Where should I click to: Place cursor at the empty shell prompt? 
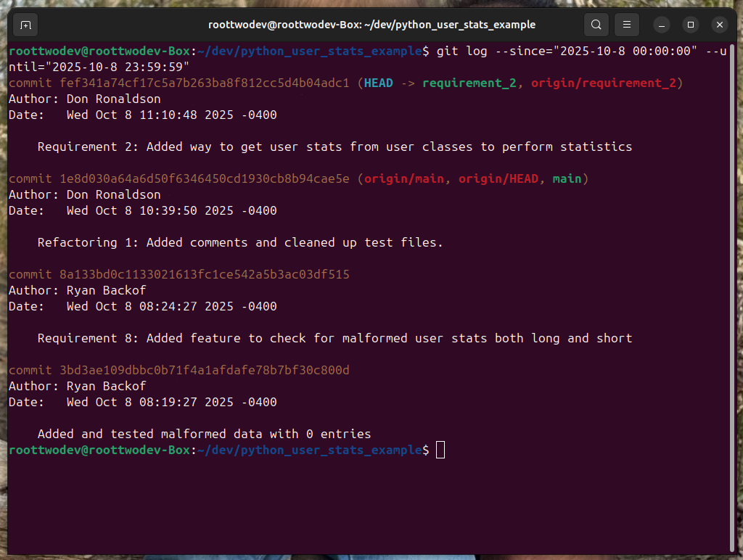[x=440, y=450]
